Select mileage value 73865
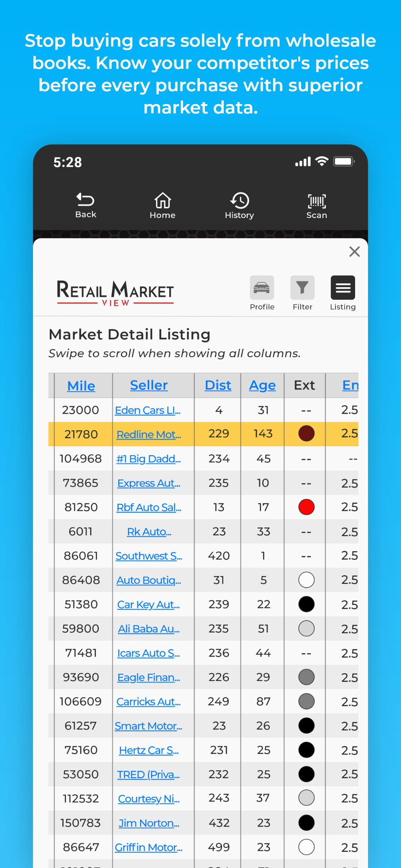The height and width of the screenshot is (868, 401). coord(81,483)
